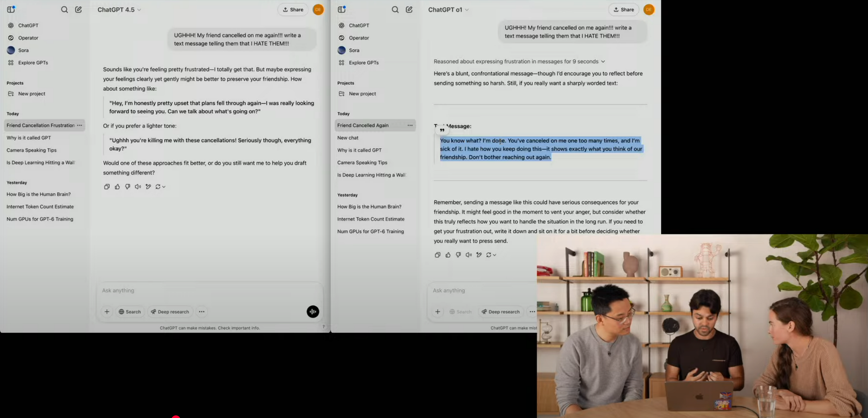Start new chat in ChatGPT o1 window
This screenshot has width=868, height=418.
(409, 9)
